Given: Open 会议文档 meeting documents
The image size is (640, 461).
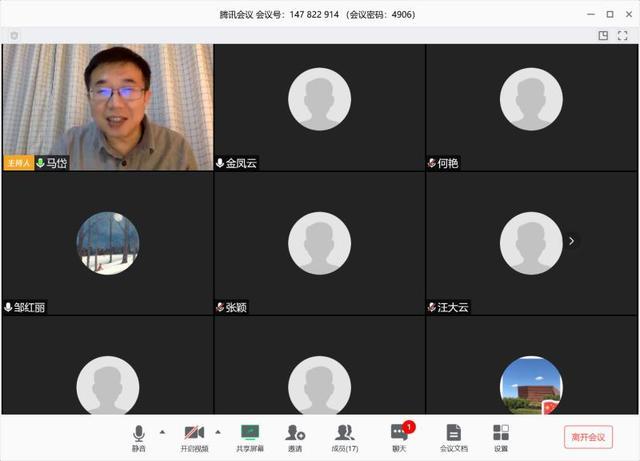Looking at the screenshot, I should click(453, 435).
